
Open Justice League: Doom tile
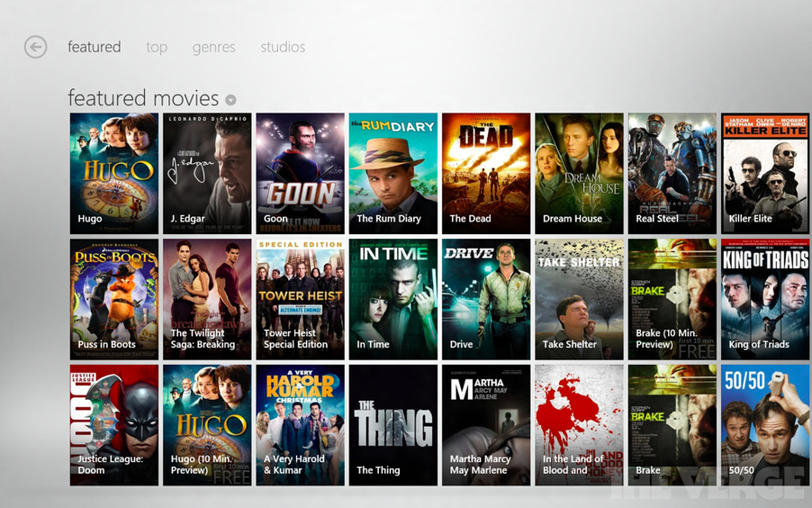pos(114,425)
